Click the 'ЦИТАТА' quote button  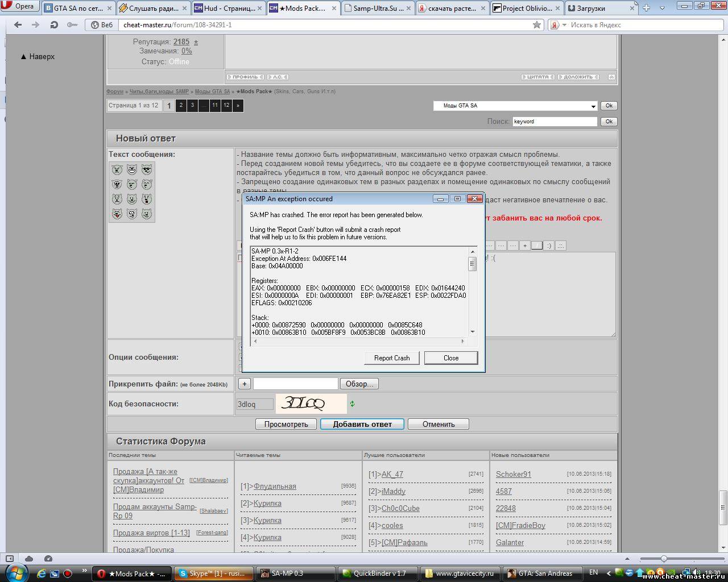[x=538, y=77]
